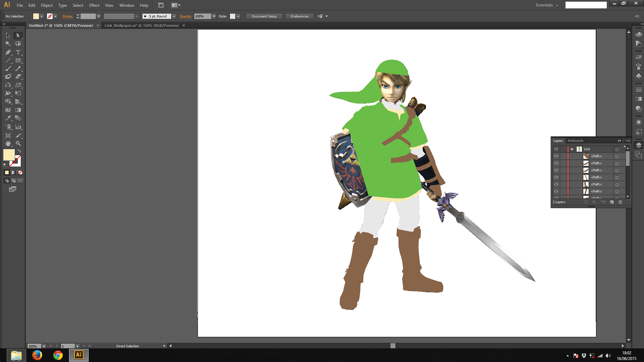The width and height of the screenshot is (644, 362).
Task: Set paint mode to Gradient
Action: point(13,173)
